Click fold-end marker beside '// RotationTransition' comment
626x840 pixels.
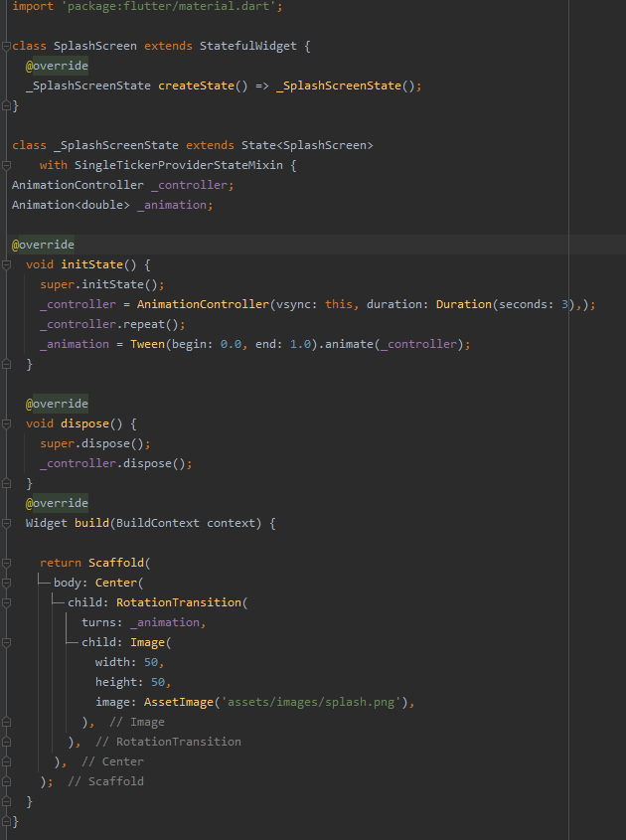click(6, 742)
